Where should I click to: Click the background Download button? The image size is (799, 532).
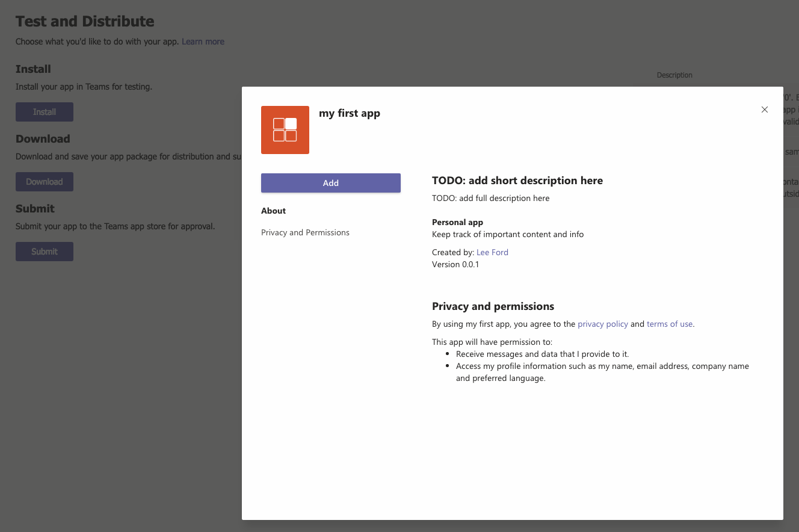click(x=45, y=182)
